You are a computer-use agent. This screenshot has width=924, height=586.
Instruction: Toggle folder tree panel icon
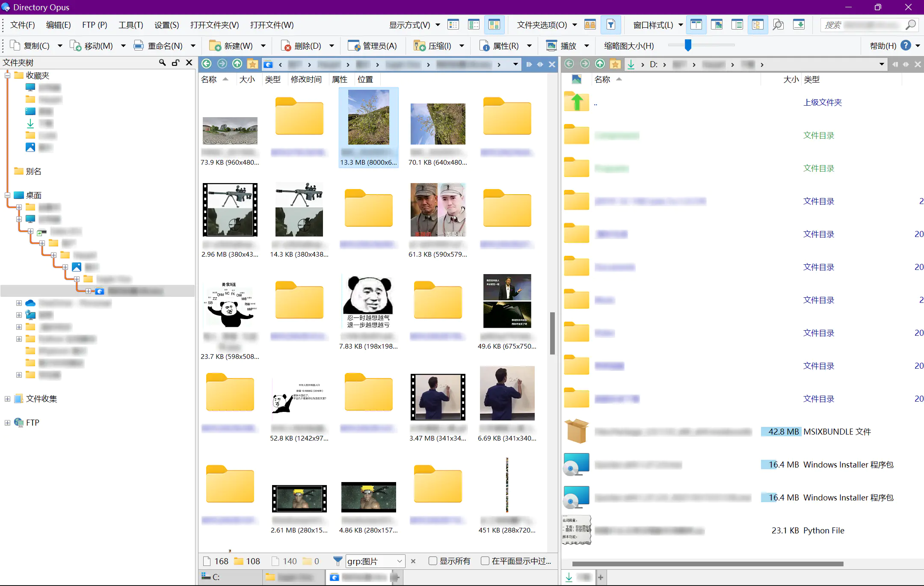758,25
